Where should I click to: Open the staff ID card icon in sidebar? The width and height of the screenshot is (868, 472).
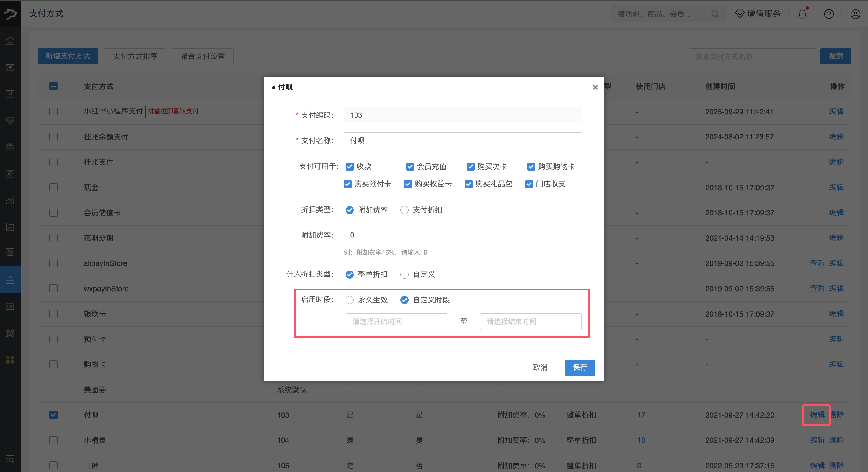(x=10, y=174)
